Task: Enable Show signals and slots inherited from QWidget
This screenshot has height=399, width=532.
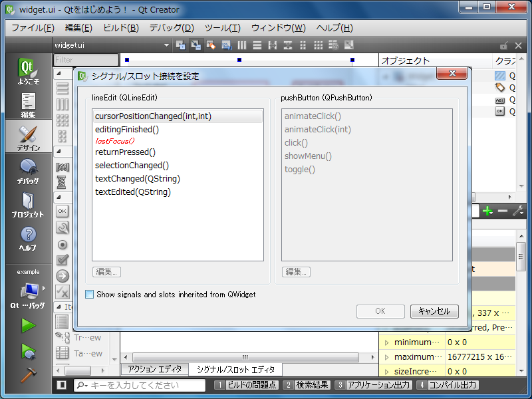Action: point(90,294)
